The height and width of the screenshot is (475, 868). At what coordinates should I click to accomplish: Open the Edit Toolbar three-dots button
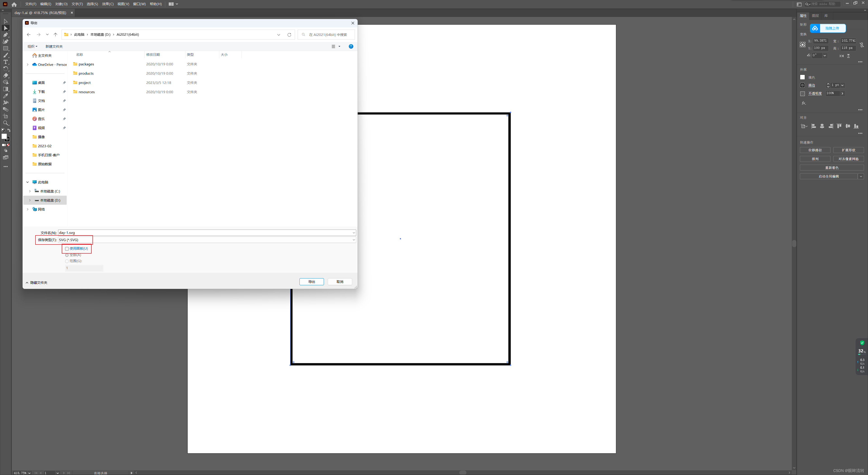click(x=6, y=166)
